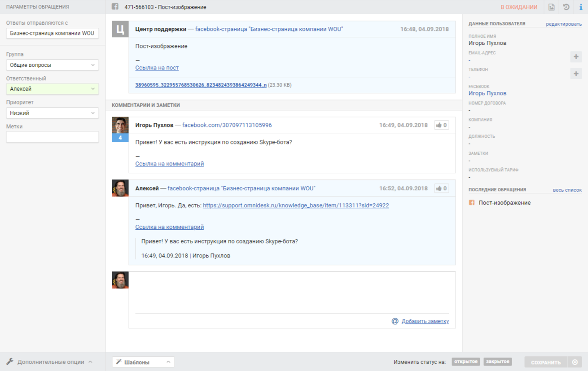Screen dimensions: 588x371
Task: Toggle the blue info panel icon
Action: [x=581, y=7]
